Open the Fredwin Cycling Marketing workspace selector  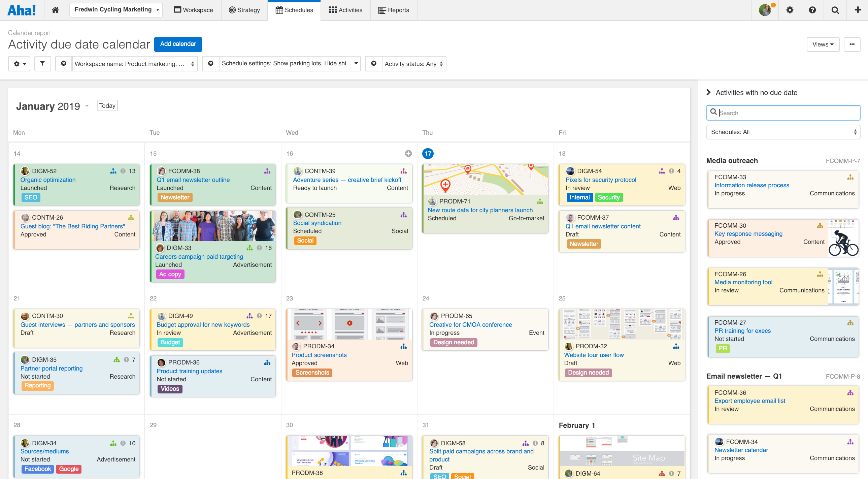pos(116,9)
